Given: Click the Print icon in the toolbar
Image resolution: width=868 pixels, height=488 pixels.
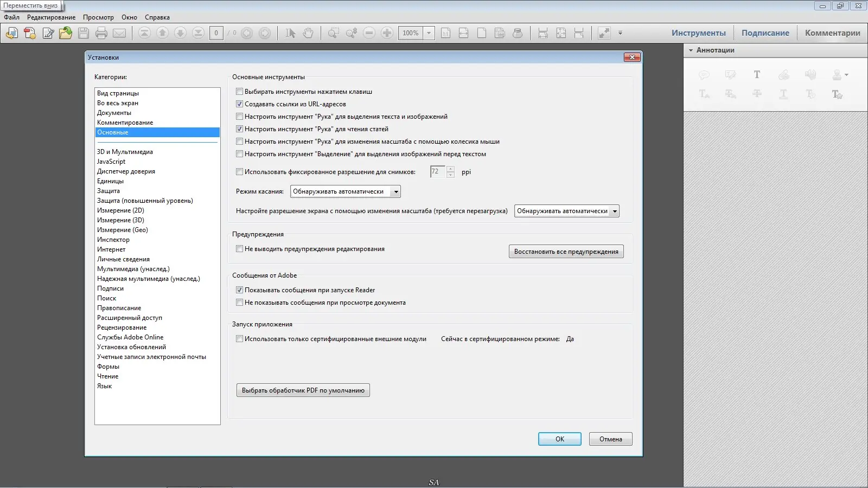Looking at the screenshot, I should click(x=101, y=33).
